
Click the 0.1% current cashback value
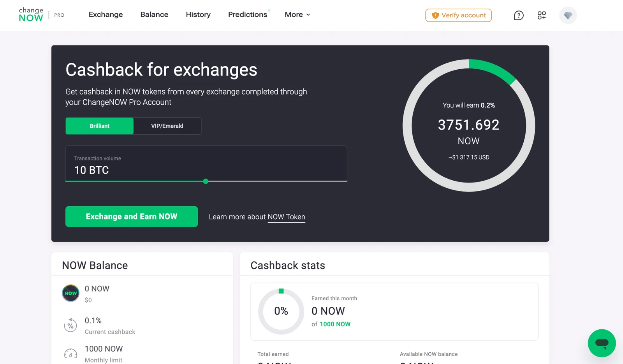tap(93, 320)
